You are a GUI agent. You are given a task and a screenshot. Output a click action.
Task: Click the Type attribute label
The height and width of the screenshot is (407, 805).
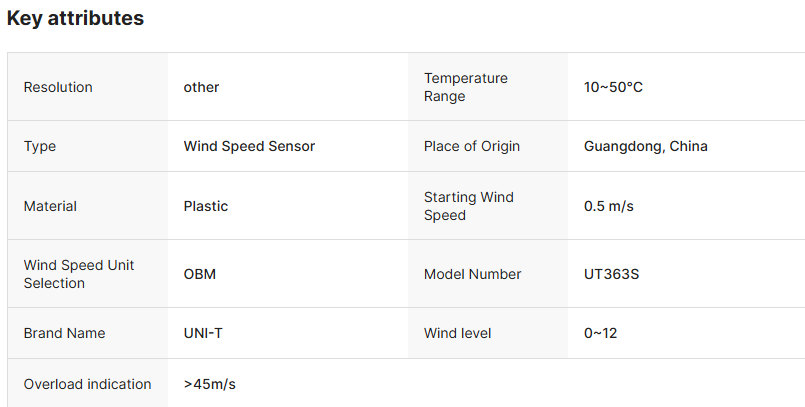pos(40,146)
